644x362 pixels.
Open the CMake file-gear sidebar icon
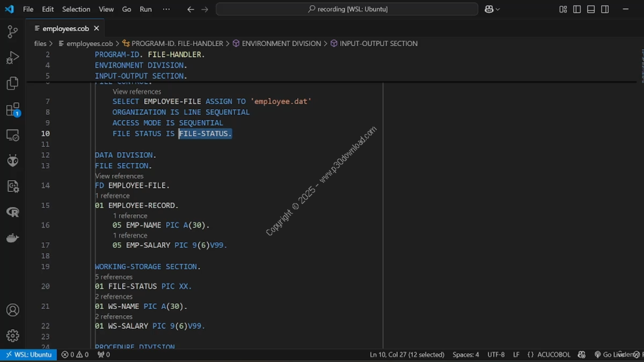[x=13, y=187]
